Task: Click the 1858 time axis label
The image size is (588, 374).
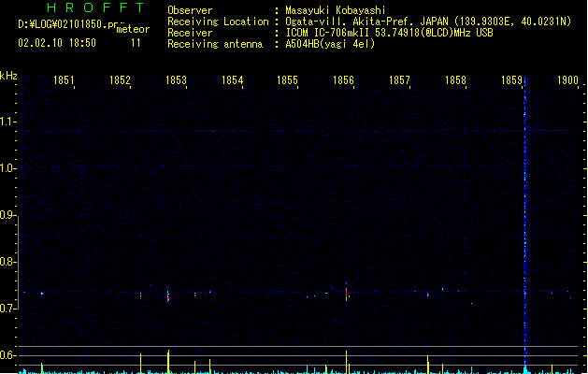Action: pyautogui.click(x=455, y=79)
